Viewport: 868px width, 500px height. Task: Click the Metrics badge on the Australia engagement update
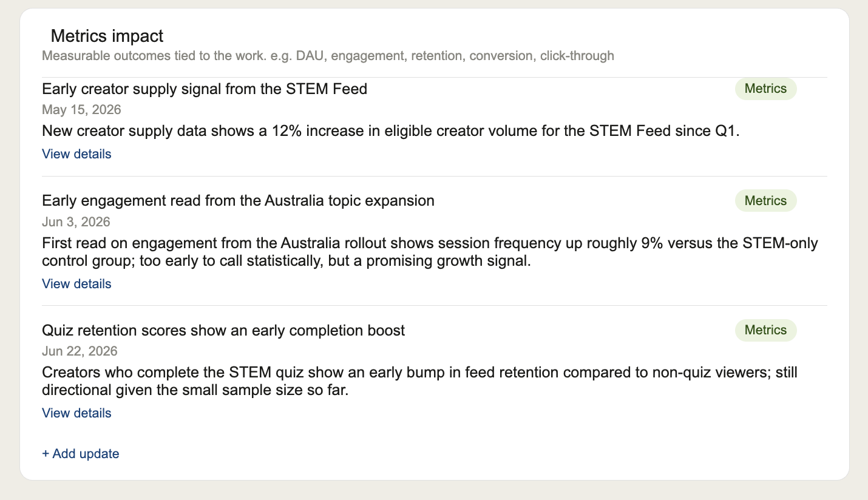pyautogui.click(x=765, y=201)
